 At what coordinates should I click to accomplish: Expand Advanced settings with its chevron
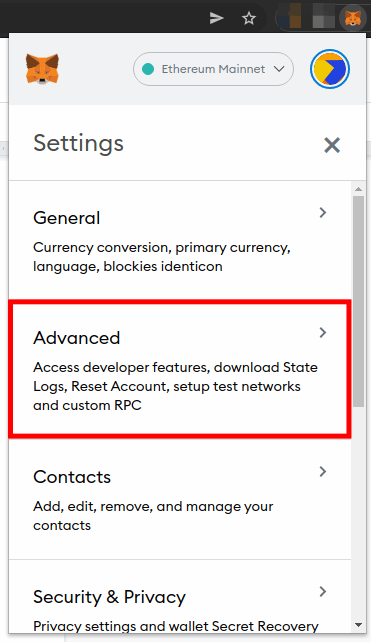(323, 332)
